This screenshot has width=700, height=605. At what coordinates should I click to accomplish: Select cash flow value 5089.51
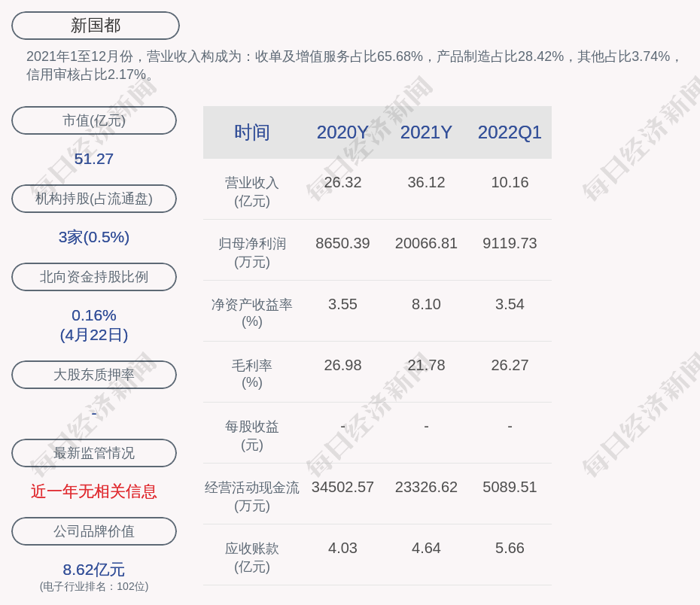click(510, 487)
